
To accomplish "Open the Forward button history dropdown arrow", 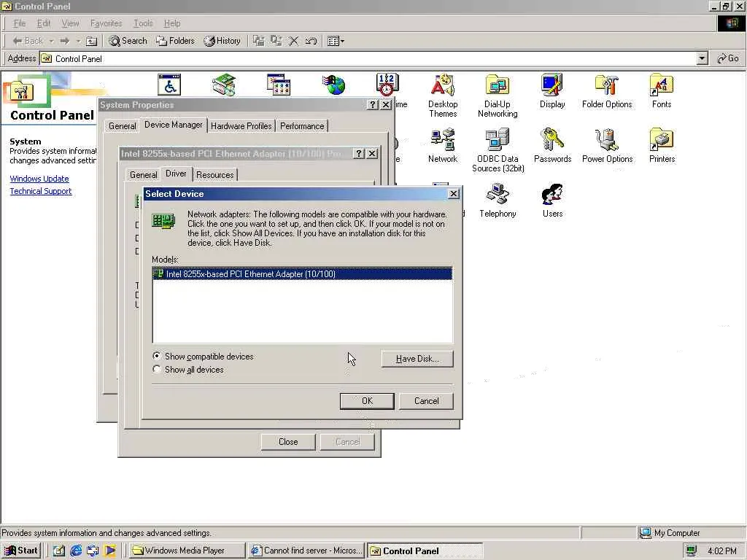I will point(78,41).
